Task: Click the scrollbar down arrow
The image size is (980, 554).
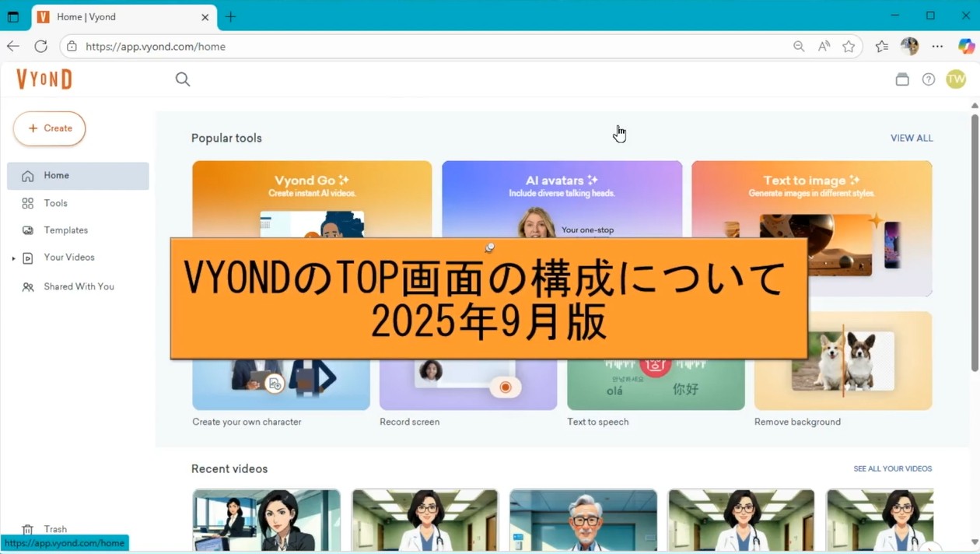Action: click(x=975, y=542)
